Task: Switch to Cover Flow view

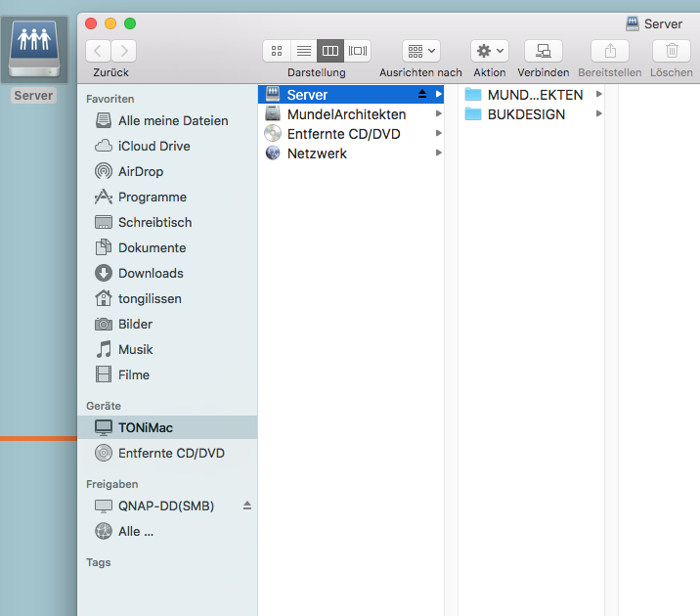Action: point(358,51)
